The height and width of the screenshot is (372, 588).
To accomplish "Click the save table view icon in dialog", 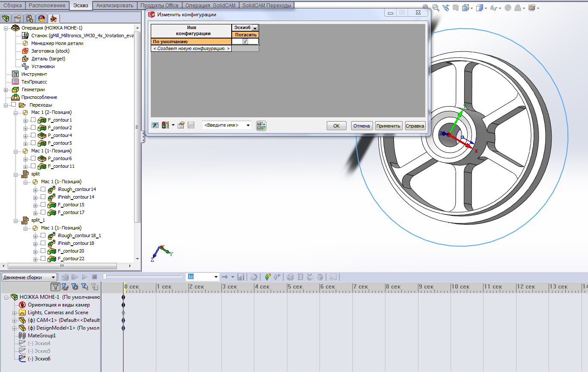I will pyautogui.click(x=191, y=125).
